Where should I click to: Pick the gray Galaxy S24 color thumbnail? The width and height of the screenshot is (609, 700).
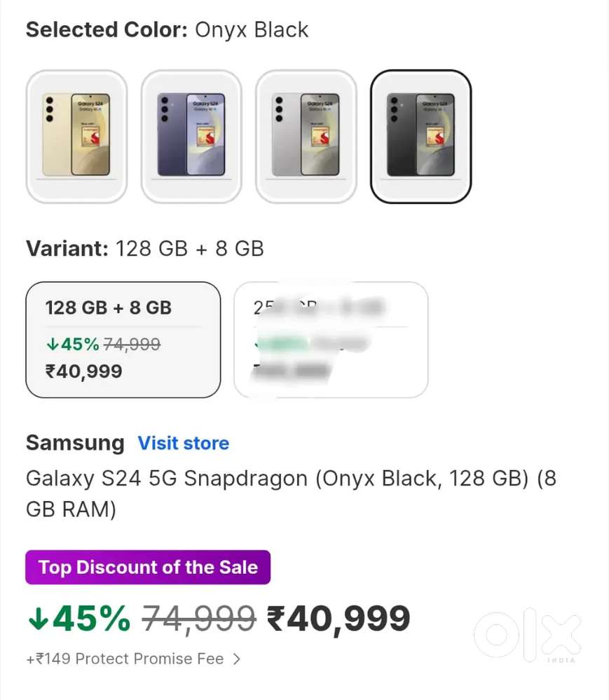click(x=306, y=136)
